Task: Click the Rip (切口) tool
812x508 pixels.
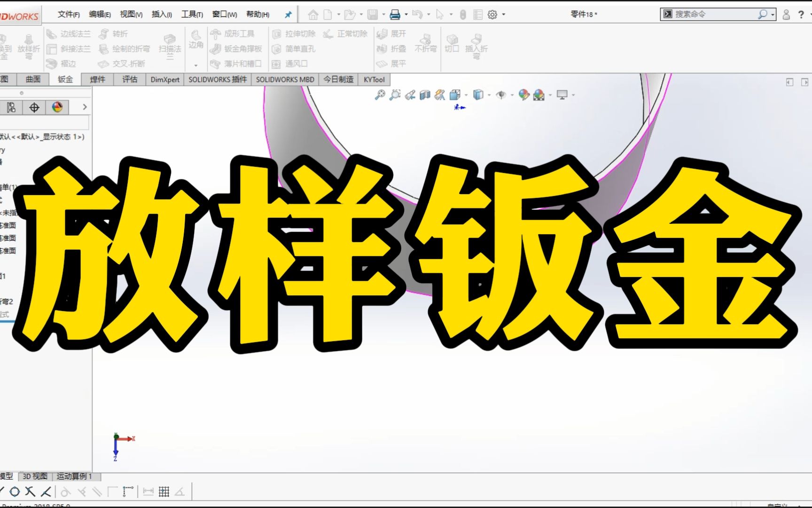Action: coord(452,43)
